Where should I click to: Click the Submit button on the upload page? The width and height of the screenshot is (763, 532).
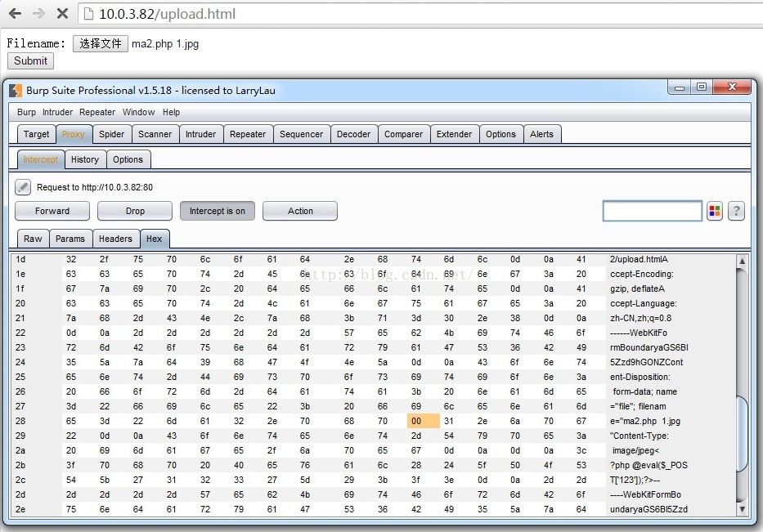click(x=30, y=60)
